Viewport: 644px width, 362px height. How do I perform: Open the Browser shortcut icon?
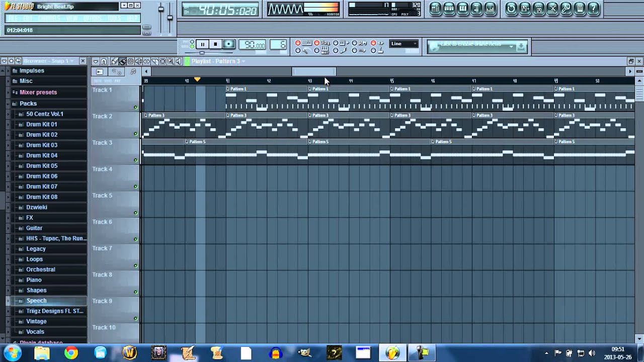pyautogui.click(x=476, y=8)
